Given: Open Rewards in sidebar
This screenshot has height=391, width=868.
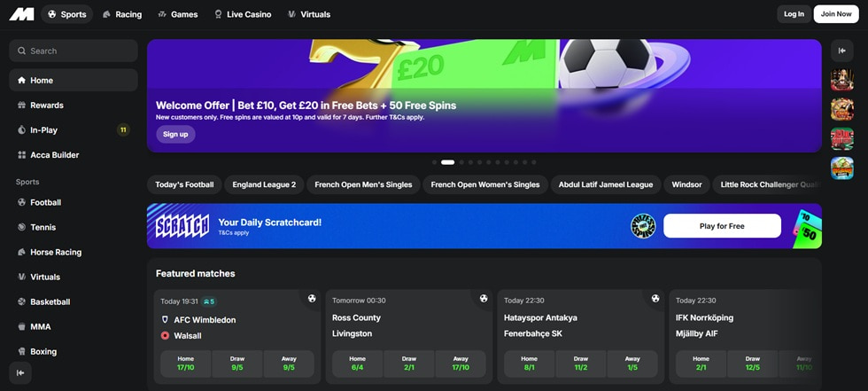Looking at the screenshot, I should tap(73, 106).
